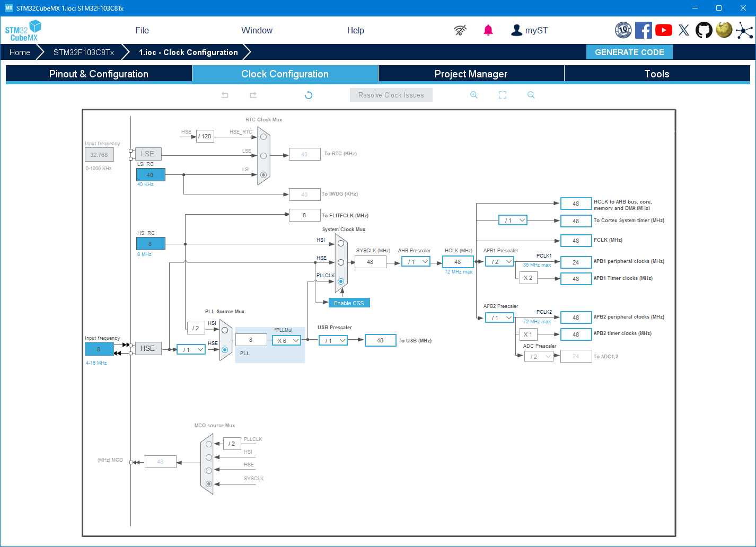Open the Help menu
This screenshot has width=756, height=547.
tap(356, 30)
